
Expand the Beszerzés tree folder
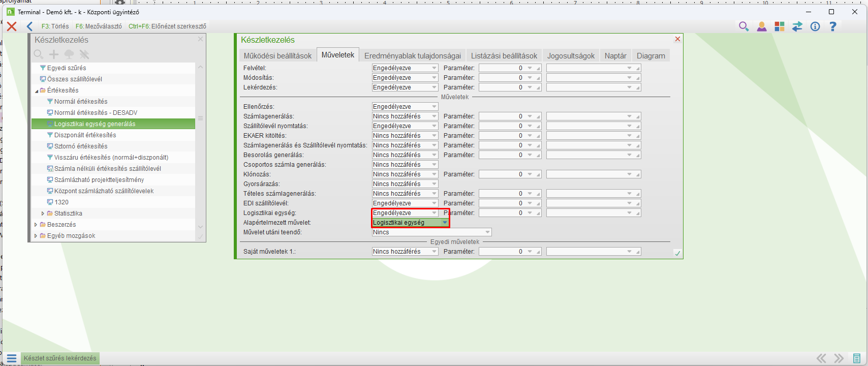tap(36, 225)
